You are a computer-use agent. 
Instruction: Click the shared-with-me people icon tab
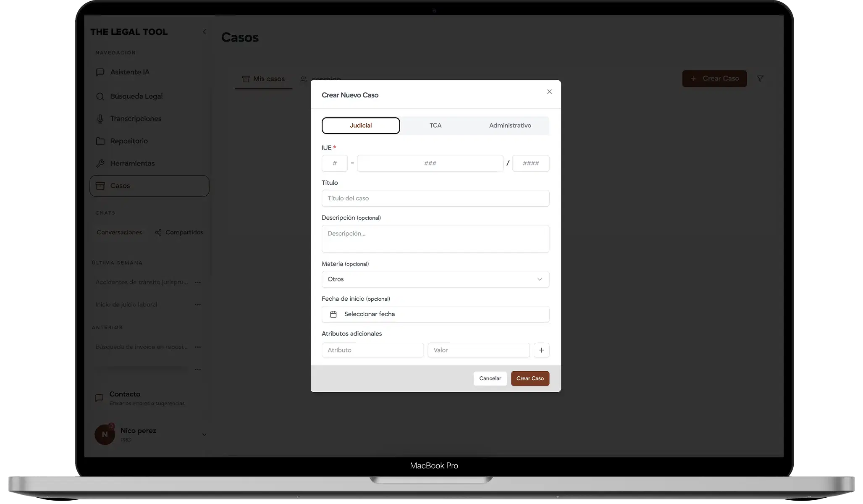(304, 79)
